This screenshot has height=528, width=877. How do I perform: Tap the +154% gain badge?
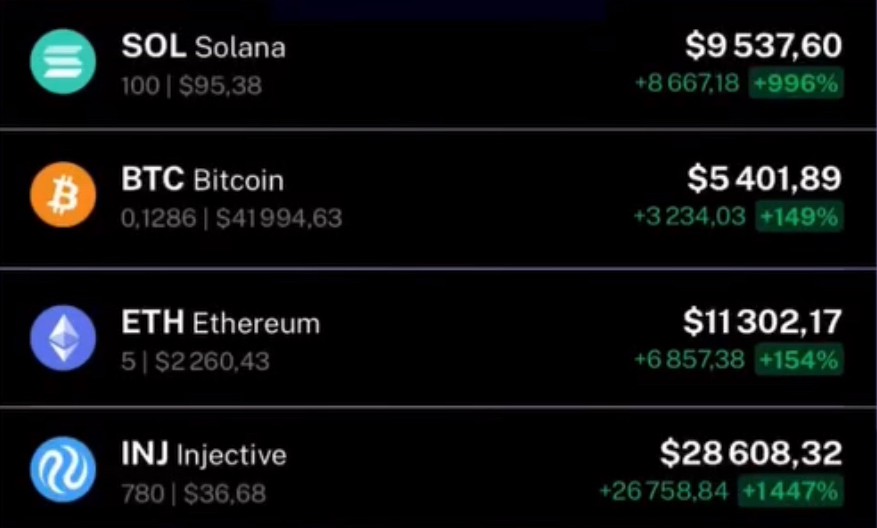(799, 360)
